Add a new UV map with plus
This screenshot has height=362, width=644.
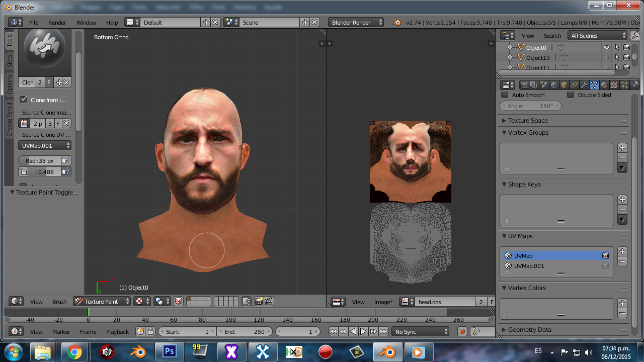(x=622, y=251)
